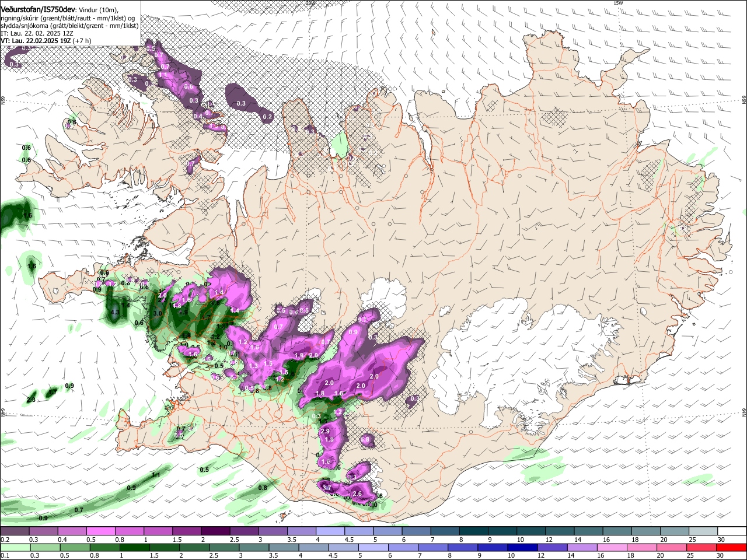Image resolution: width=747 pixels, height=560 pixels.
Task: Click the VT: Lau. 22.02.2025 19Z (+7 h) line
Action: (46, 41)
